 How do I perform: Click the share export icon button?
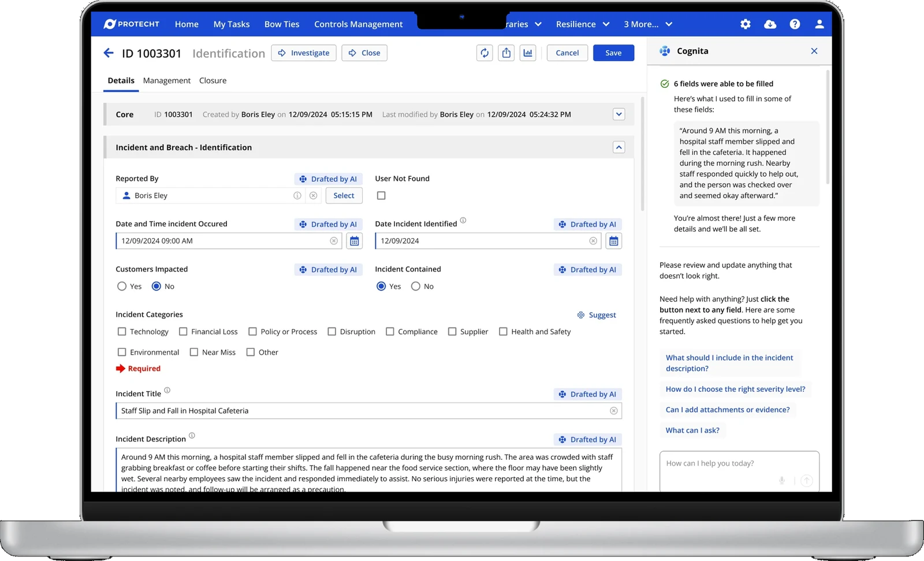(x=506, y=53)
